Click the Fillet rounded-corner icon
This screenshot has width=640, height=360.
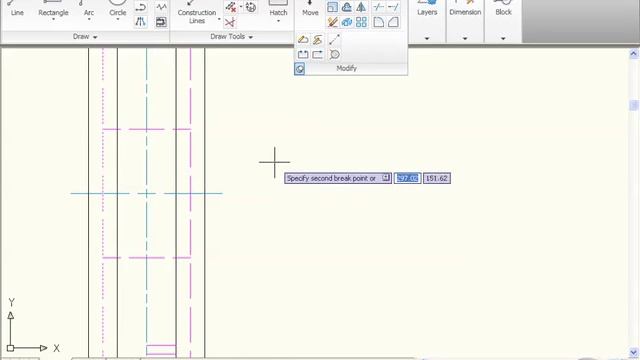tap(379, 22)
